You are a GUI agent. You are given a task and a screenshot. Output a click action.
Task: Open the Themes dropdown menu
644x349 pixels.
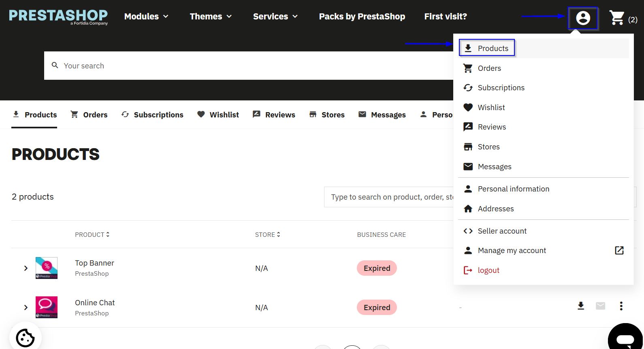211,17
